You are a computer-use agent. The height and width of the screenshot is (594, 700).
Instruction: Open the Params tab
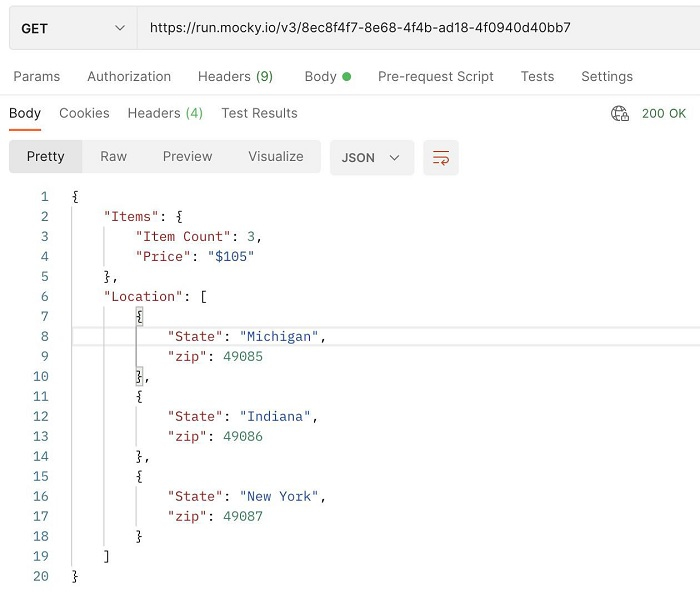point(37,77)
